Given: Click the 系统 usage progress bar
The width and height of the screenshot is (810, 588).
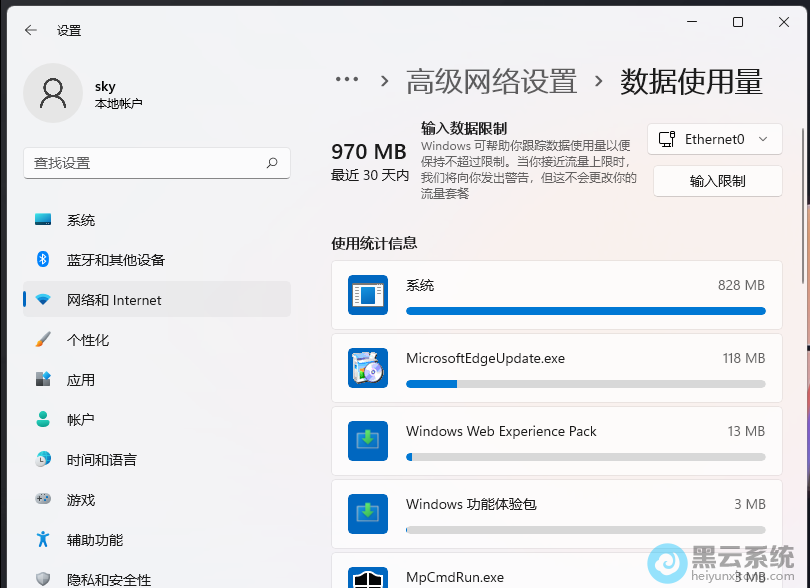Looking at the screenshot, I should 585,311.
